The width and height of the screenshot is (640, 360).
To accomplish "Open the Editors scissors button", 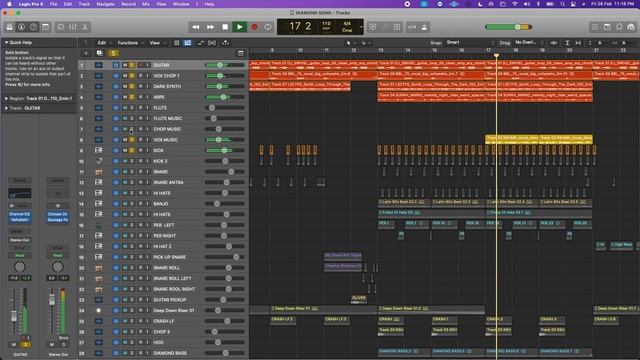I will click(85, 27).
